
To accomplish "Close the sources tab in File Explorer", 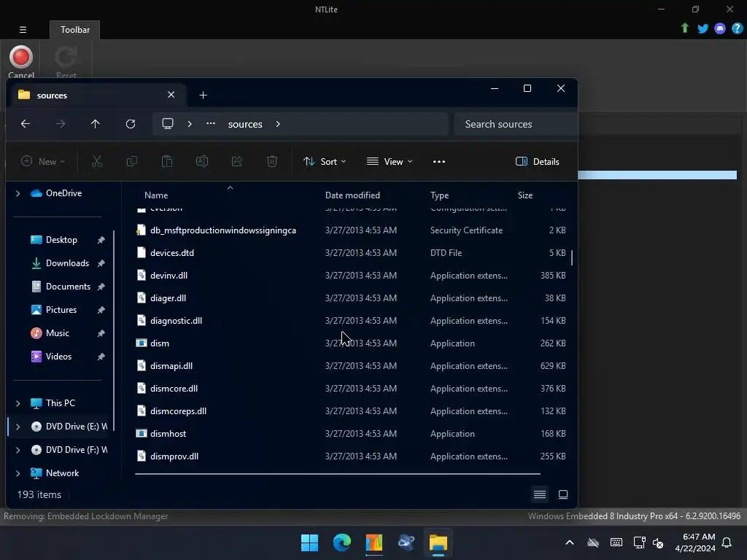I will coord(171,95).
